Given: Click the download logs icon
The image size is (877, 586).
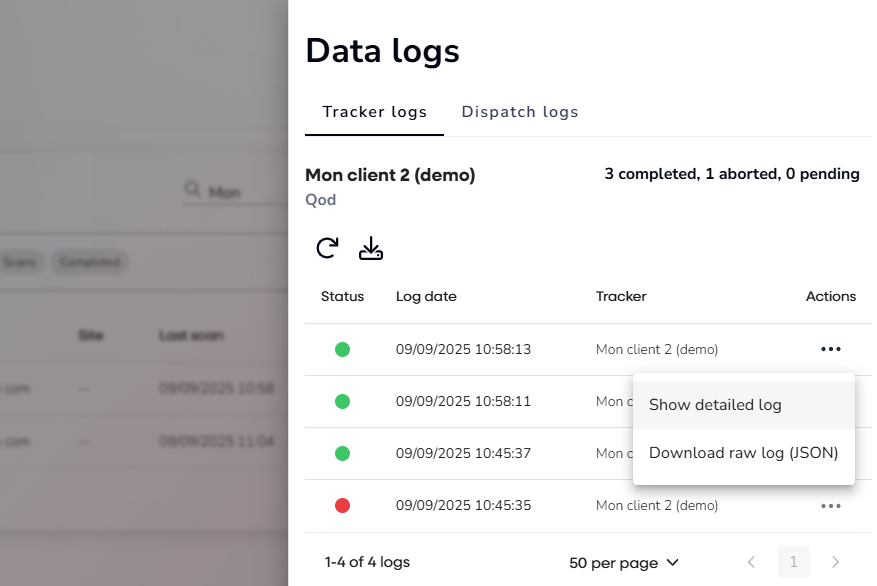Looking at the screenshot, I should [x=371, y=248].
